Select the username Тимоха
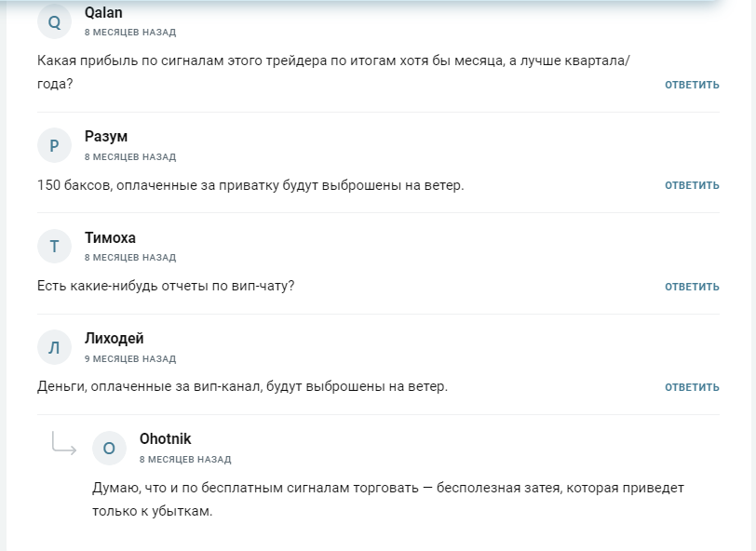 click(x=110, y=237)
